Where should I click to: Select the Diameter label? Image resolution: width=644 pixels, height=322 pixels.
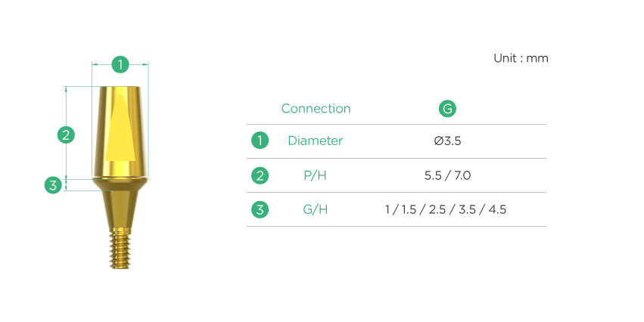tap(315, 141)
